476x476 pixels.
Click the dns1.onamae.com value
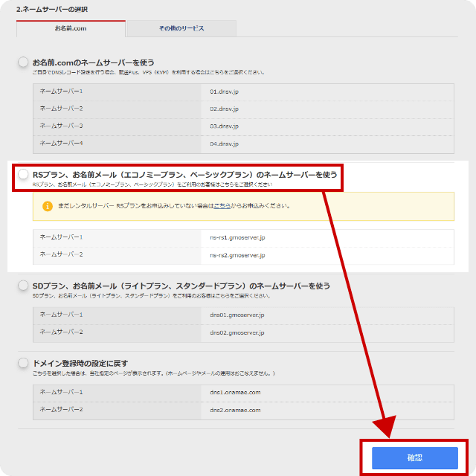pyautogui.click(x=235, y=393)
